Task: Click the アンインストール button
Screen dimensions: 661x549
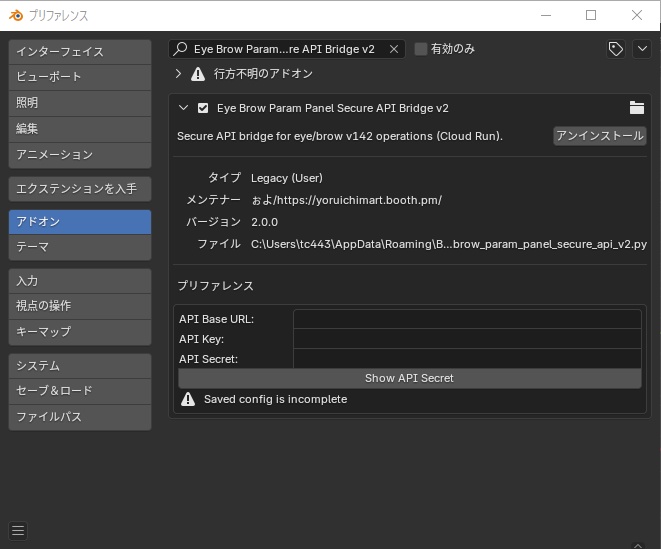Action: click(x=599, y=136)
